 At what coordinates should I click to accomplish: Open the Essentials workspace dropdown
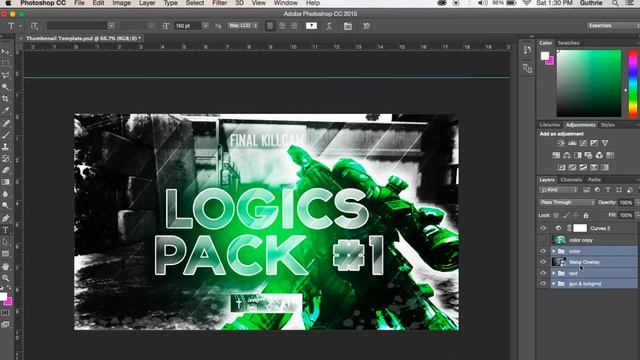coord(613,26)
